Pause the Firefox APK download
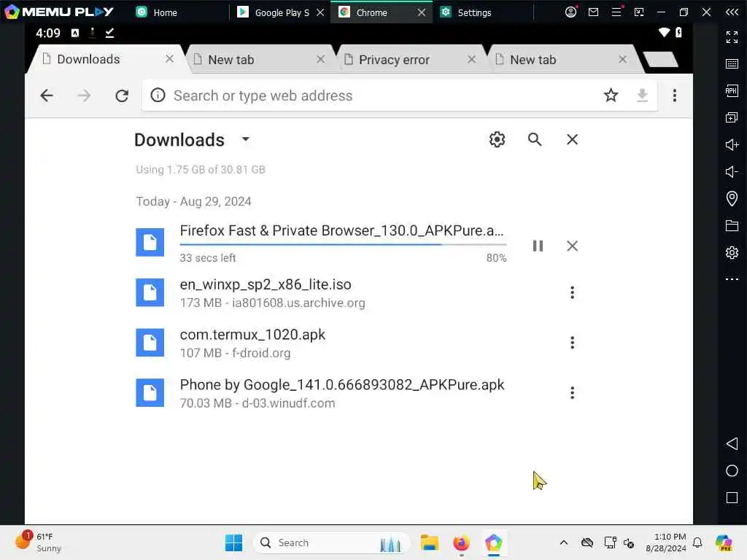This screenshot has height=560, width=747. (538, 246)
